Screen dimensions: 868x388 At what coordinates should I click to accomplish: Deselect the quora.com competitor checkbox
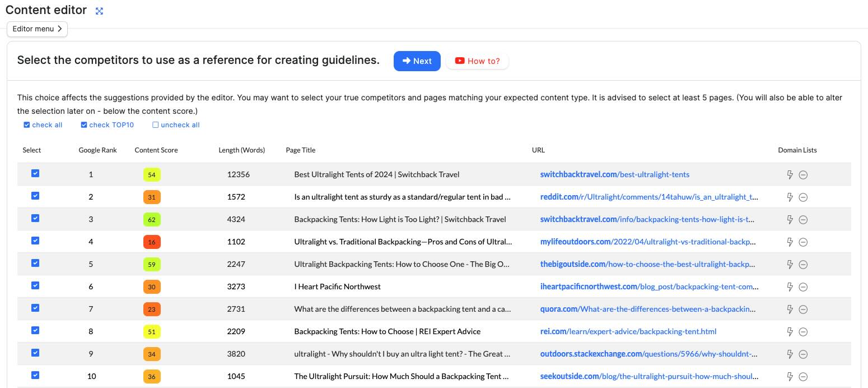[x=35, y=308]
